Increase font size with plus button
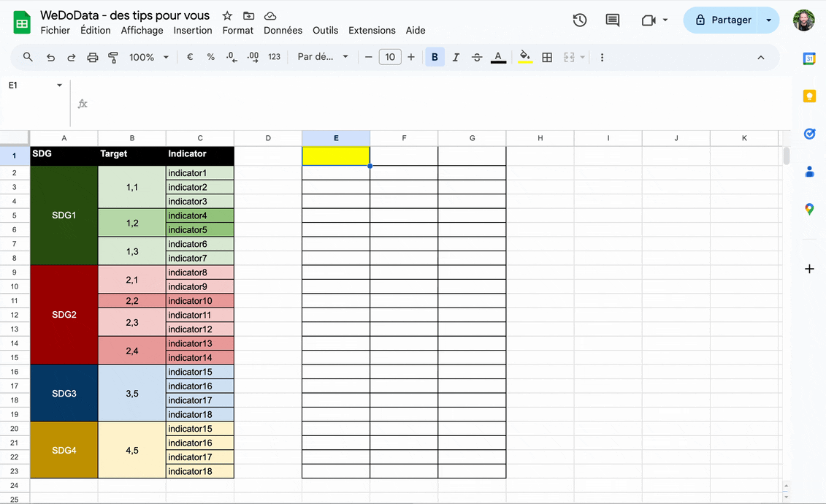This screenshot has width=826, height=504. [411, 57]
